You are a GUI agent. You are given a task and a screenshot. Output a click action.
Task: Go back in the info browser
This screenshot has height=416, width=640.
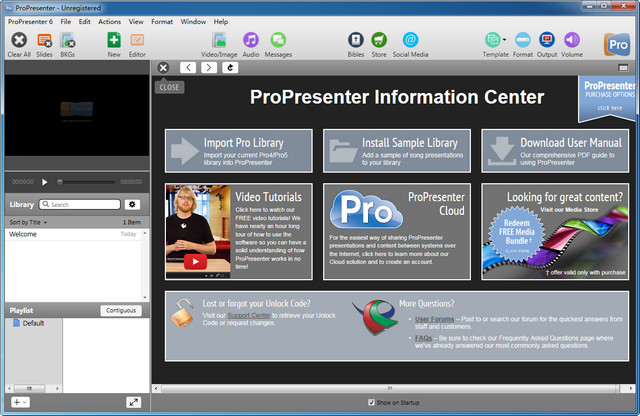click(x=188, y=68)
